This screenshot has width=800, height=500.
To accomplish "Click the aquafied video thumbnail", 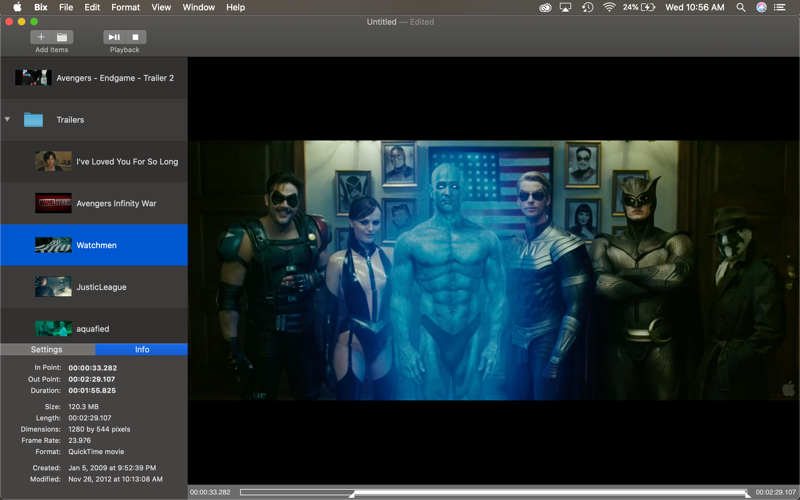I will [x=53, y=328].
